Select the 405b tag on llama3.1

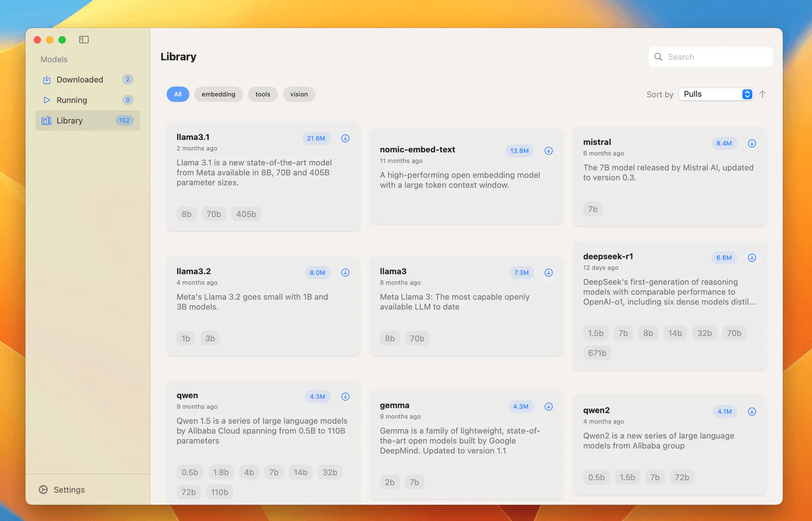coord(246,214)
